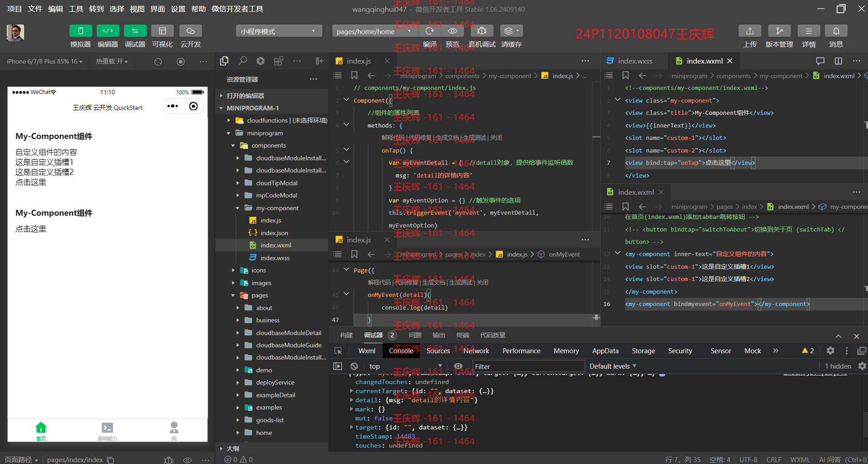Switch to the AppData debugger tab
The width and height of the screenshot is (868, 464).
click(605, 351)
